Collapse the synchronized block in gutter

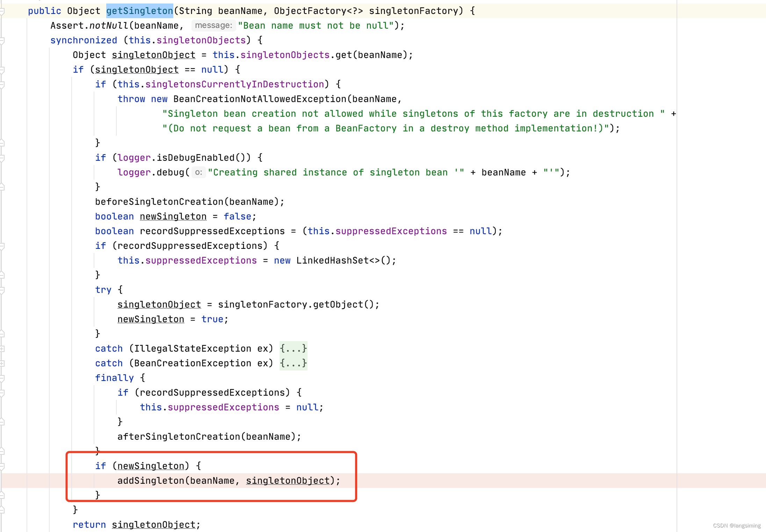pyautogui.click(x=2, y=41)
